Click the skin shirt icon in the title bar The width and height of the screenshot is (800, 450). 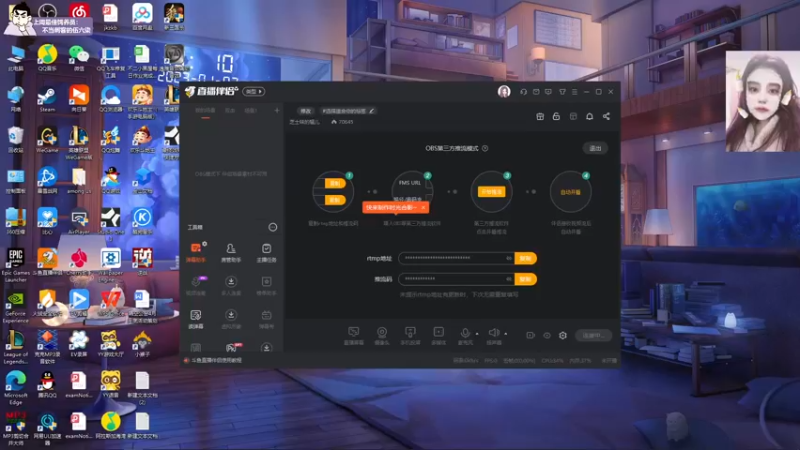[562, 92]
